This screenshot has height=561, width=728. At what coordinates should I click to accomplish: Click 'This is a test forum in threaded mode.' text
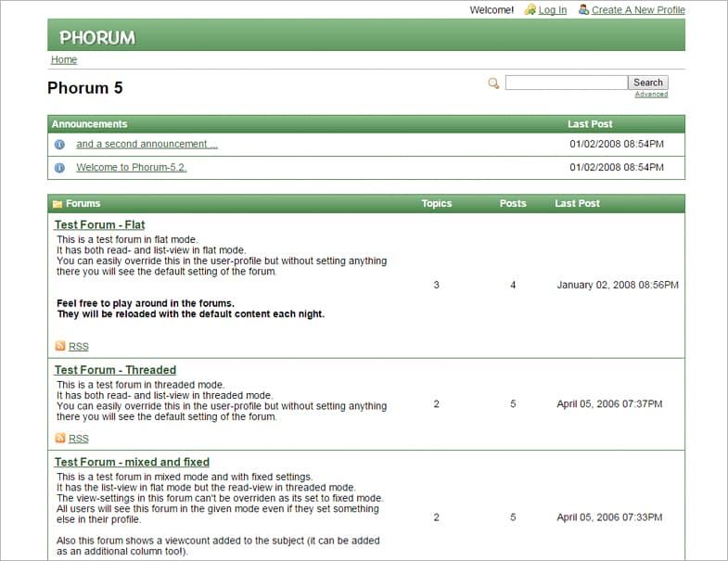pyautogui.click(x=141, y=385)
